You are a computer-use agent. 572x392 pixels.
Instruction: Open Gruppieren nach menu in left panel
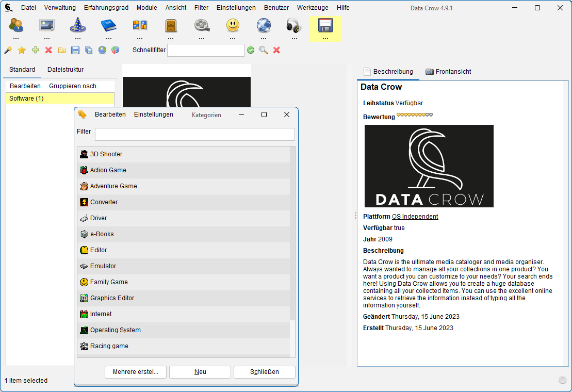[x=73, y=86]
